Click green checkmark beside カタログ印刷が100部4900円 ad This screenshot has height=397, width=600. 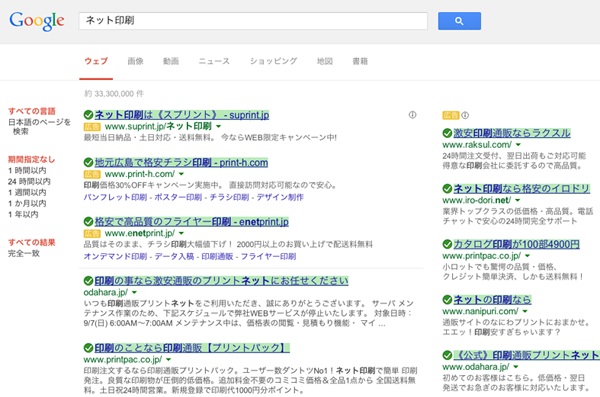coord(447,244)
